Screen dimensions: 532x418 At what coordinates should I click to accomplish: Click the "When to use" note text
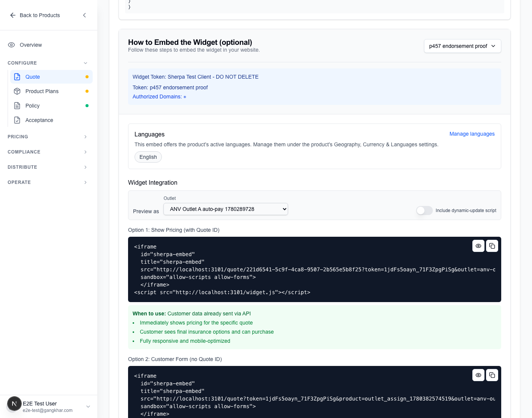pyautogui.click(x=192, y=313)
